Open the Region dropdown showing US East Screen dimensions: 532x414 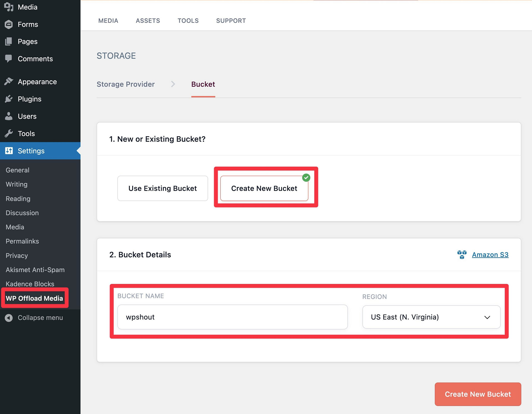pyautogui.click(x=431, y=317)
